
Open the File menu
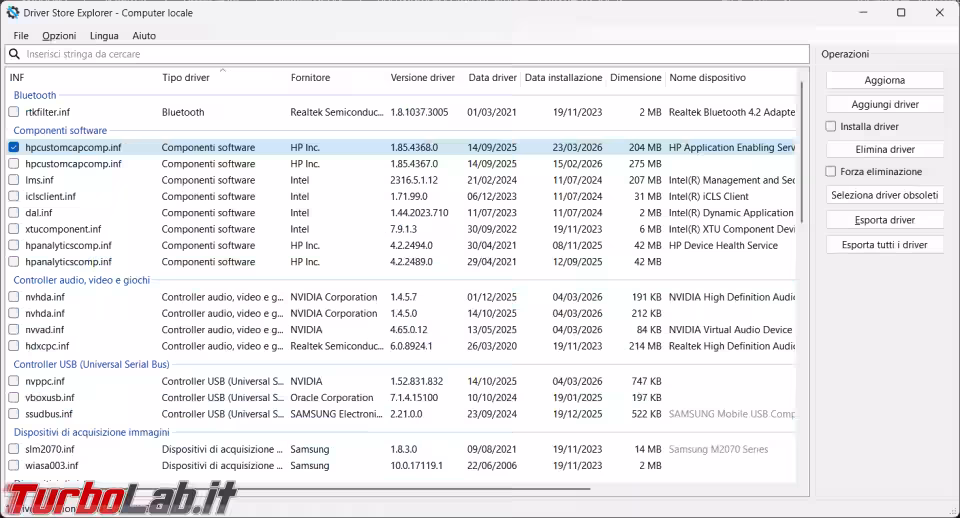pyautogui.click(x=21, y=36)
